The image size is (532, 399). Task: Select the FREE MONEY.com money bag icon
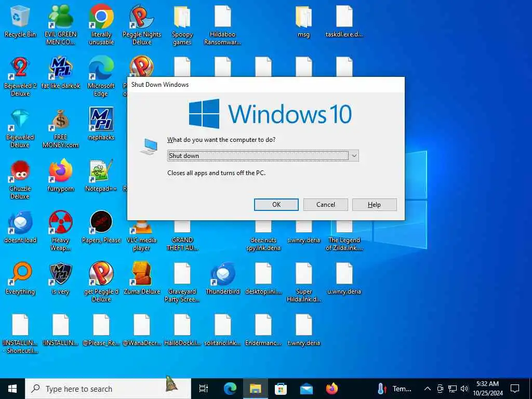coord(61,128)
